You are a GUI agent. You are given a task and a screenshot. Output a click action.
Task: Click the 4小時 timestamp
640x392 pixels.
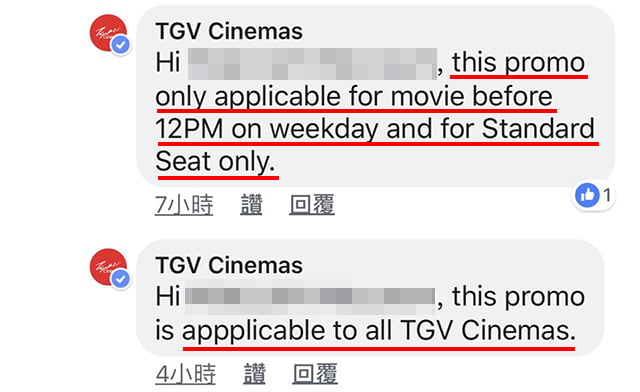pos(186,374)
